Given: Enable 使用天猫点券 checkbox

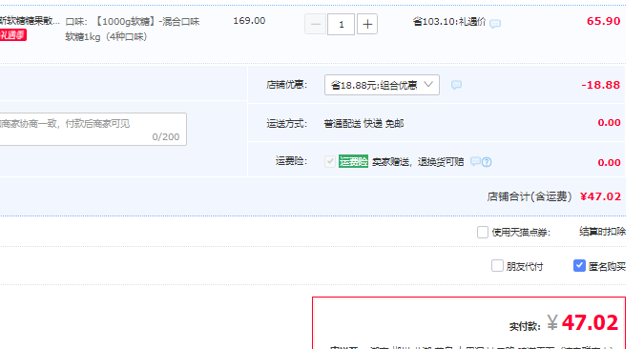Looking at the screenshot, I should pyautogui.click(x=483, y=233).
